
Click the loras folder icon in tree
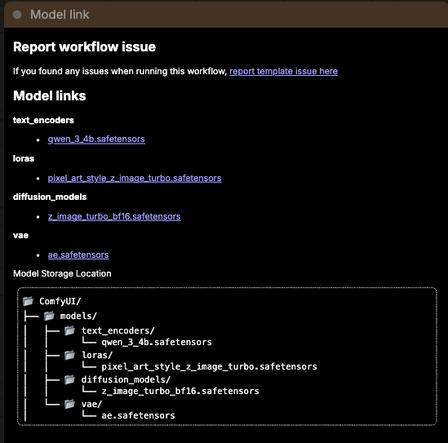point(70,355)
